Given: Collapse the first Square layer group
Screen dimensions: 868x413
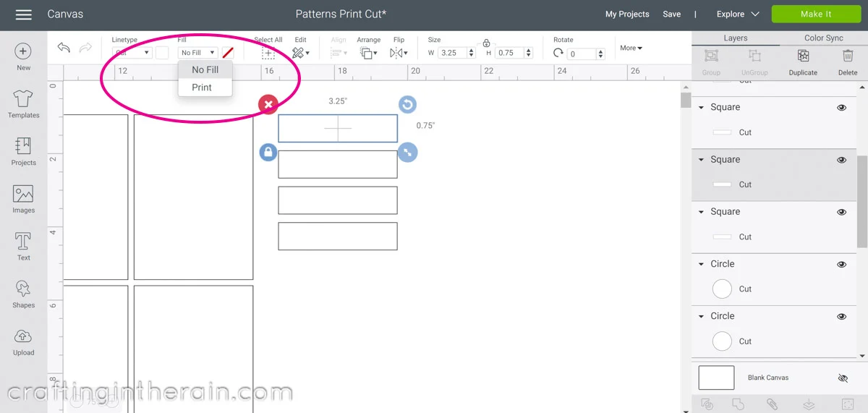Looking at the screenshot, I should 702,107.
